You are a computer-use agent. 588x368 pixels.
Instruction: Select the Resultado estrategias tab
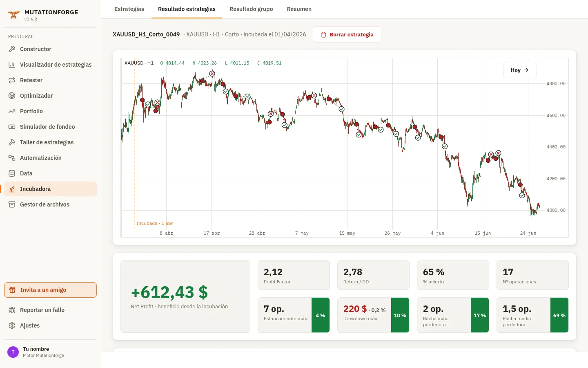click(x=187, y=9)
